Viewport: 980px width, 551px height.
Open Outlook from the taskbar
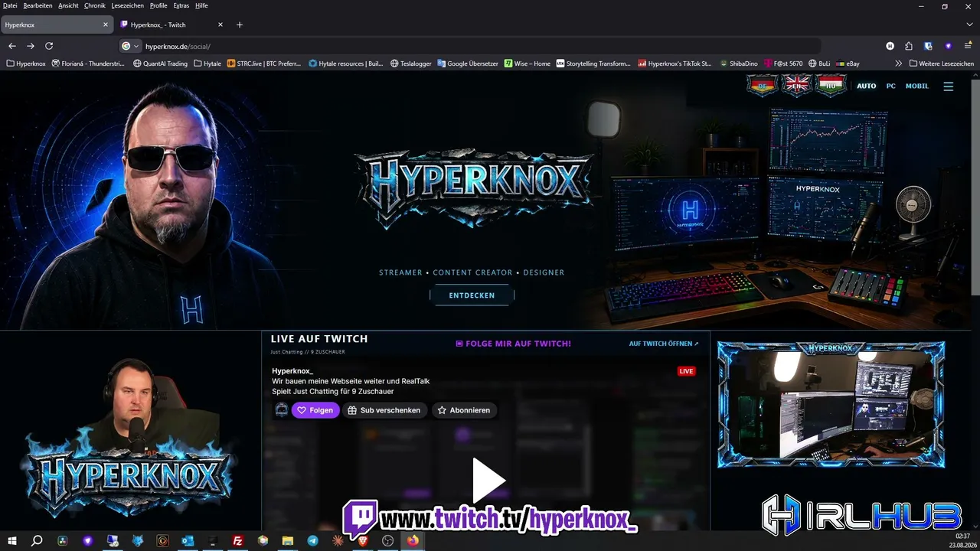pos(188,541)
